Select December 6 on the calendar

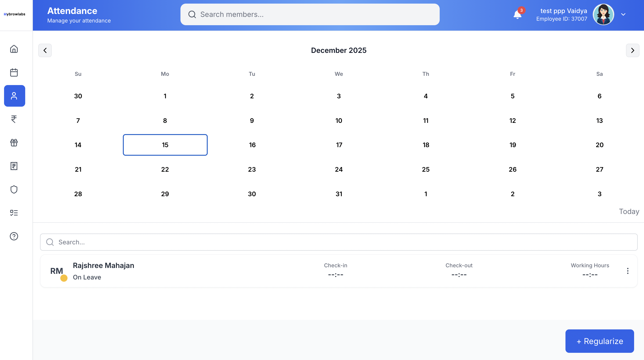(599, 96)
